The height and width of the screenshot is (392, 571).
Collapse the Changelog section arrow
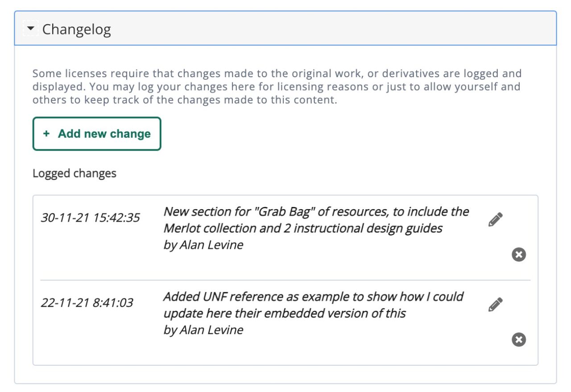click(x=30, y=29)
